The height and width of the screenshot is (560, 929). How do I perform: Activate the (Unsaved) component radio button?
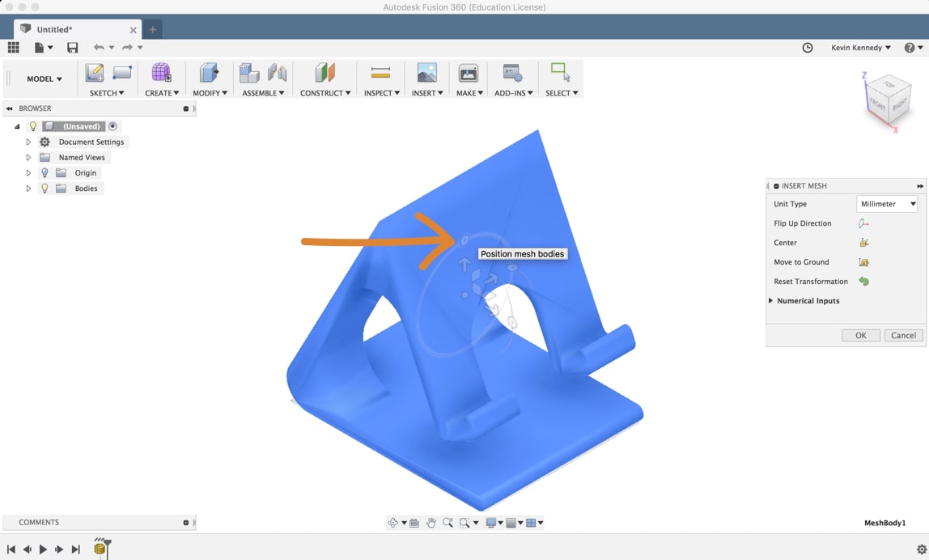pyautogui.click(x=112, y=126)
